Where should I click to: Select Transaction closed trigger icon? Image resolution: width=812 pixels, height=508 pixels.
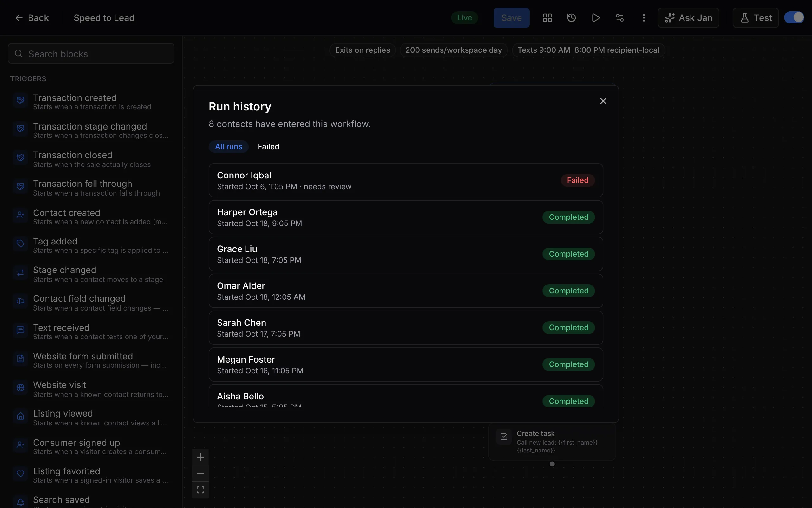21,157
